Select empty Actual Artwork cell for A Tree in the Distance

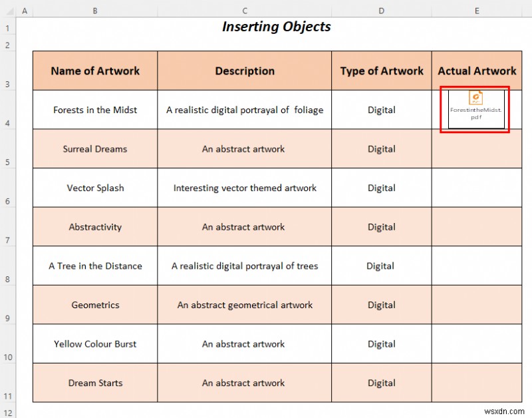[477, 266]
